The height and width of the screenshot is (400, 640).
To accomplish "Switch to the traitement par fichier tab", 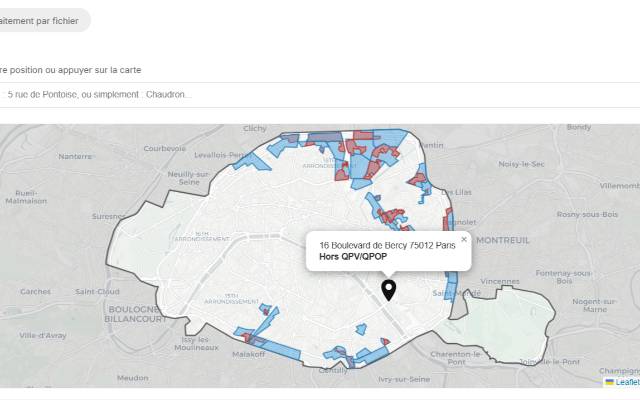I will click(40, 20).
